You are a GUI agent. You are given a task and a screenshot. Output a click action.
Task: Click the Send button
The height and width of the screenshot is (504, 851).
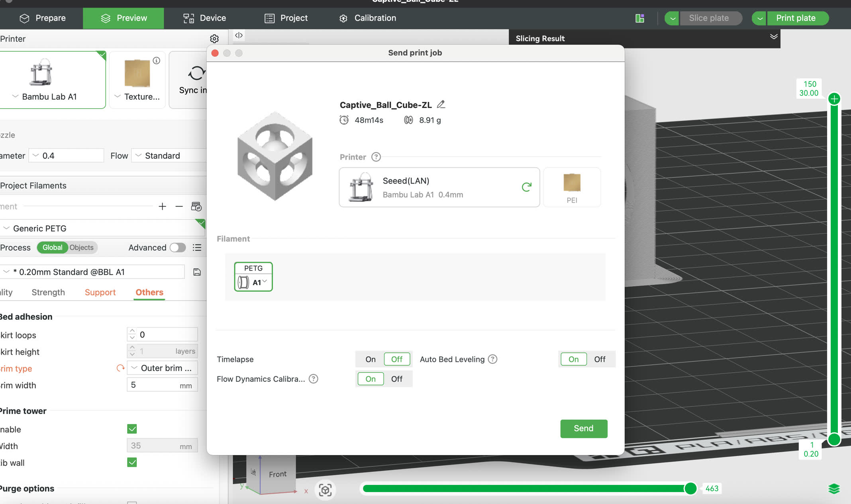(x=584, y=428)
